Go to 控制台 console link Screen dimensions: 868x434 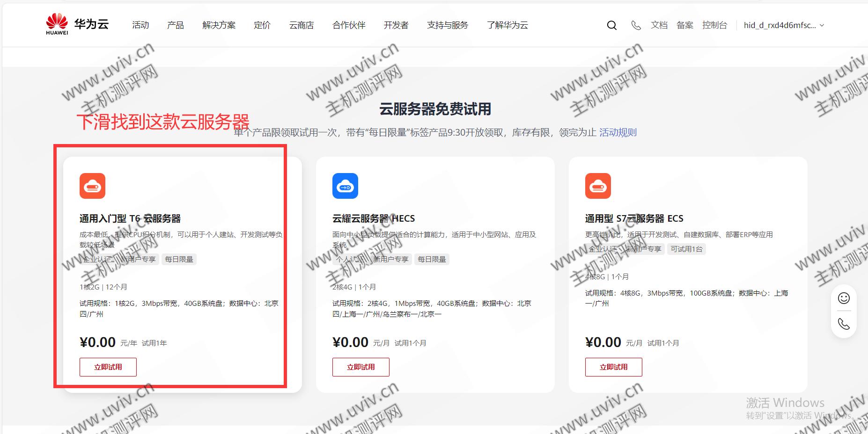point(714,25)
